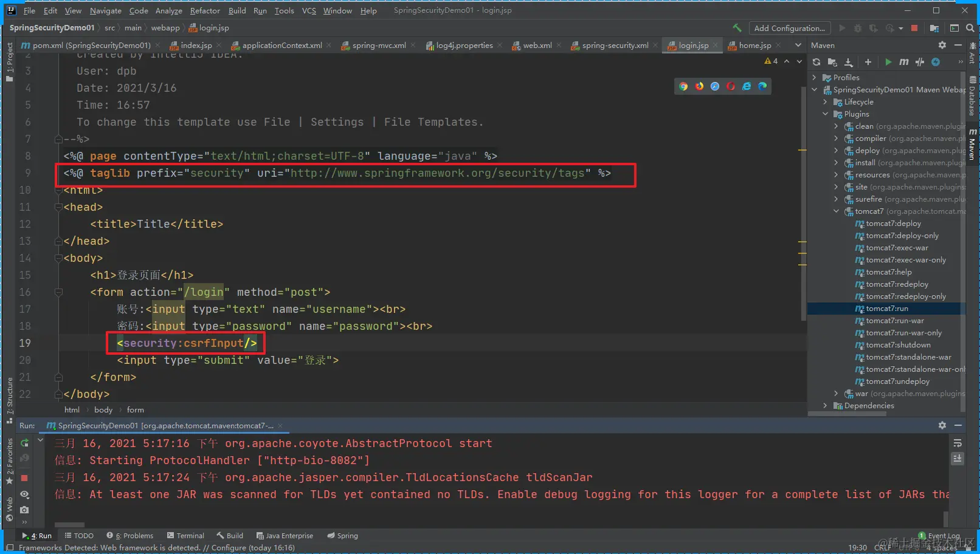
Task: Toggle soft-wrap in Run console
Action: tap(958, 443)
